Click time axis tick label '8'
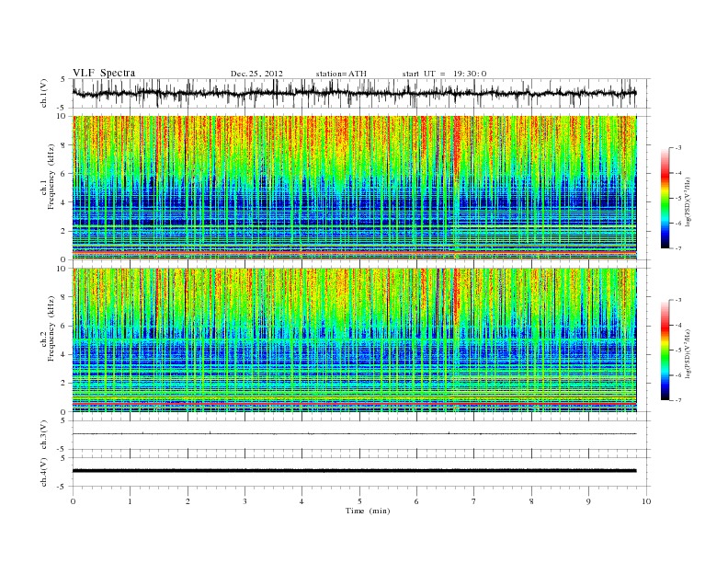 531,501
